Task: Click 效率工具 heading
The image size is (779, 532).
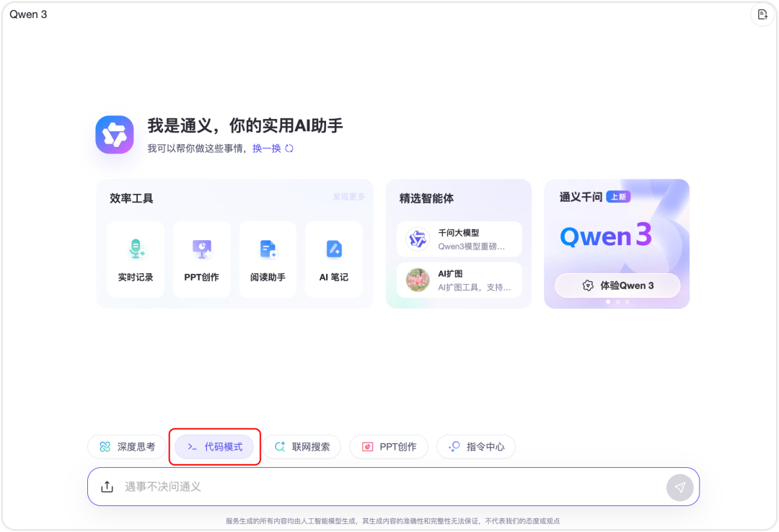Action: pos(131,198)
